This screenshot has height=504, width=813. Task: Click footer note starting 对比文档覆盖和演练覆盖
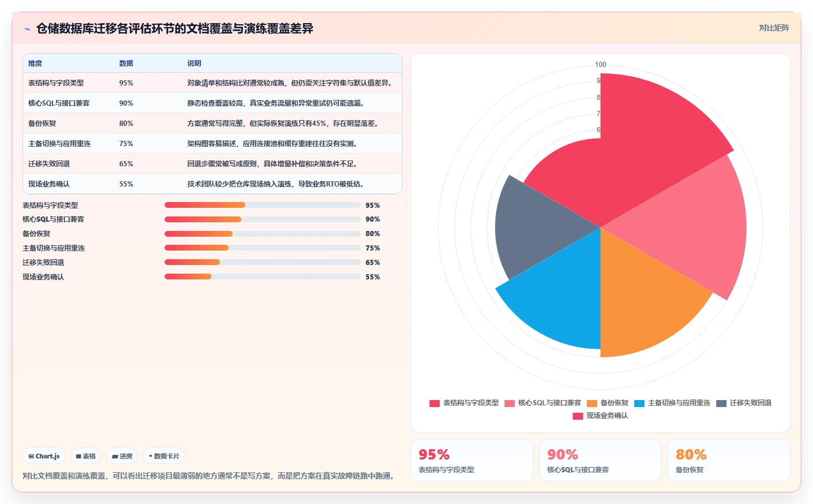(210, 476)
